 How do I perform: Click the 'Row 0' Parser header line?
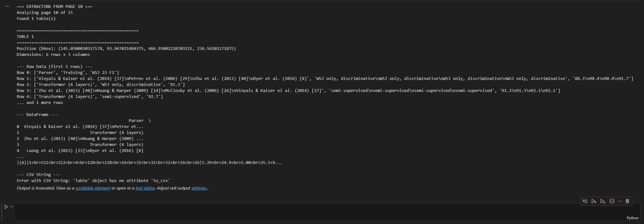[x=68, y=72]
